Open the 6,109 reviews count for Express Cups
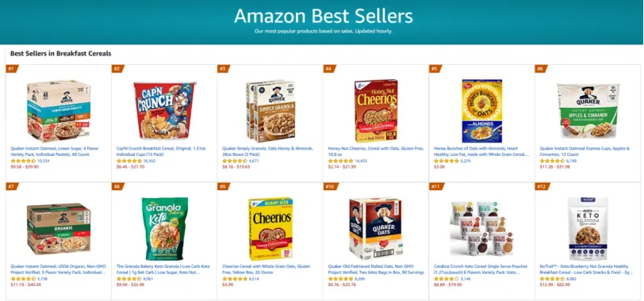Image resolution: width=644 pixels, height=301 pixels. (572, 161)
